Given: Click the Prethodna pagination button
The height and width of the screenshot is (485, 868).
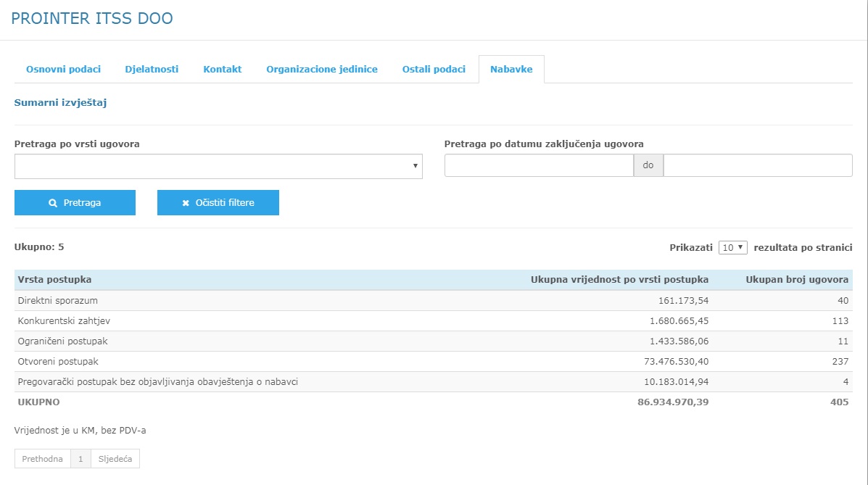Looking at the screenshot, I should tap(43, 458).
